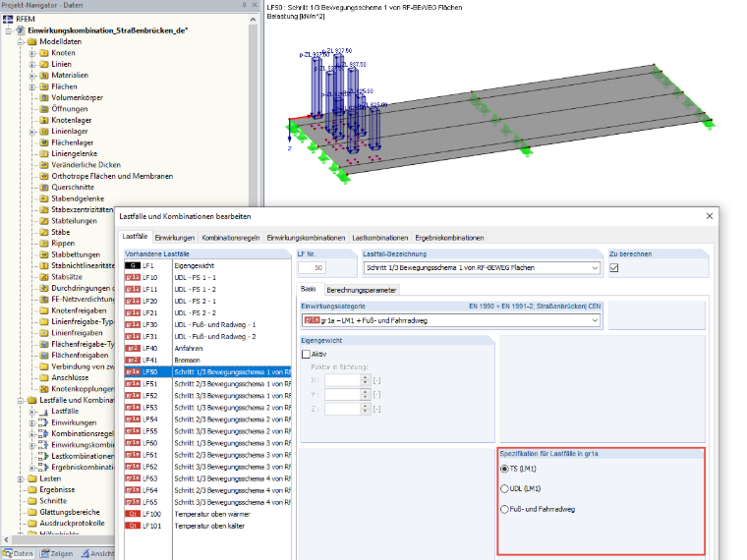Collapse the Modelldaten tree node
The height and width of the screenshot is (560, 747).
[x=21, y=42]
